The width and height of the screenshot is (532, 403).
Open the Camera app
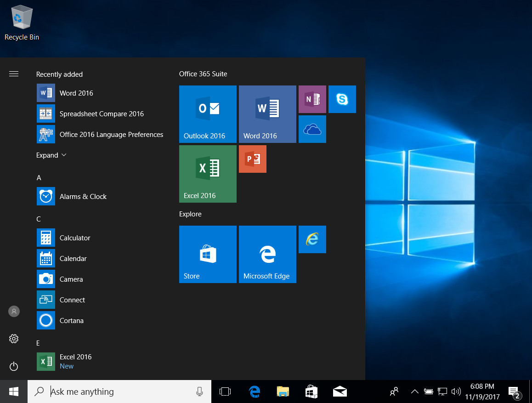point(102,279)
